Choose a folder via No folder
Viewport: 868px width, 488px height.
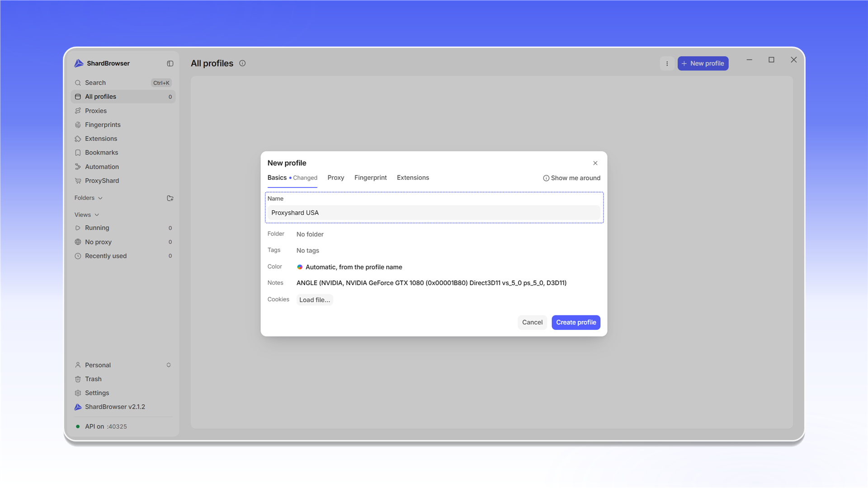point(310,234)
